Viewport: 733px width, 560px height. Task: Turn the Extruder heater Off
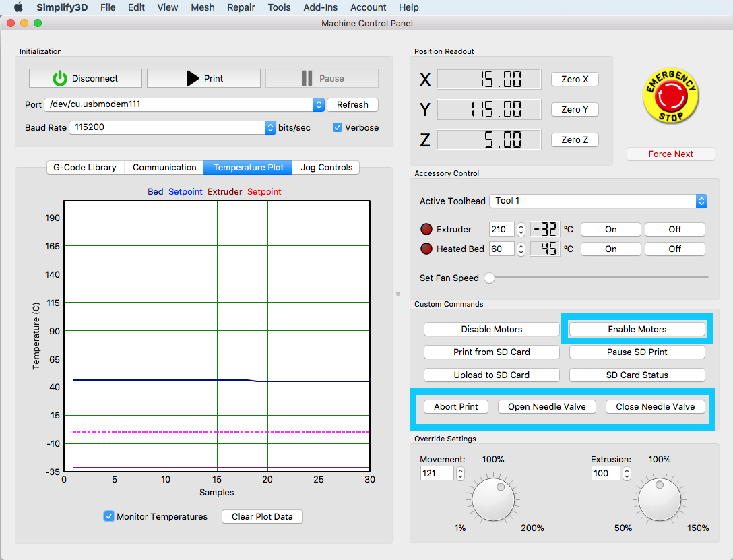point(674,230)
